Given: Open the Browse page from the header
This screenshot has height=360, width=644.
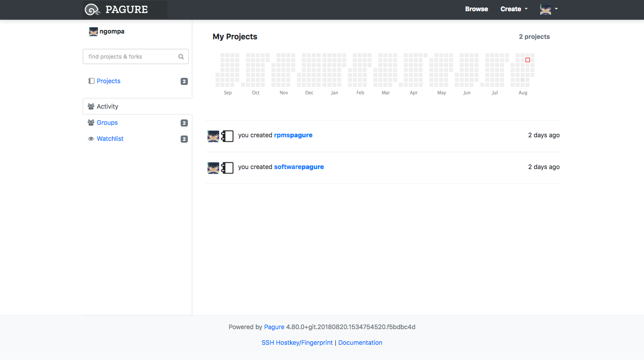Looking at the screenshot, I should click(x=476, y=9).
